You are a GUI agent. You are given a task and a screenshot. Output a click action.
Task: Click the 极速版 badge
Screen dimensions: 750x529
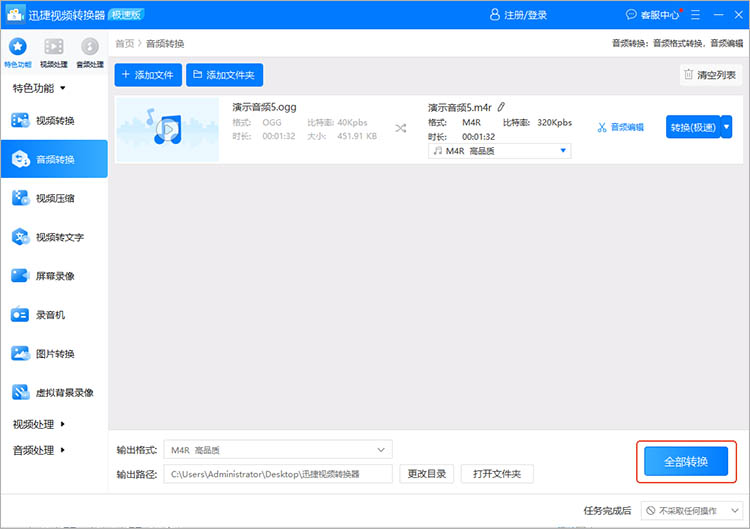click(126, 15)
